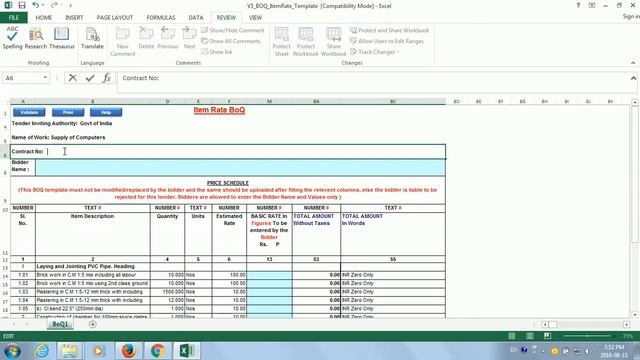Select Allow Users to Edit Ranges
This screenshot has width=640, height=360.
pos(387,41)
